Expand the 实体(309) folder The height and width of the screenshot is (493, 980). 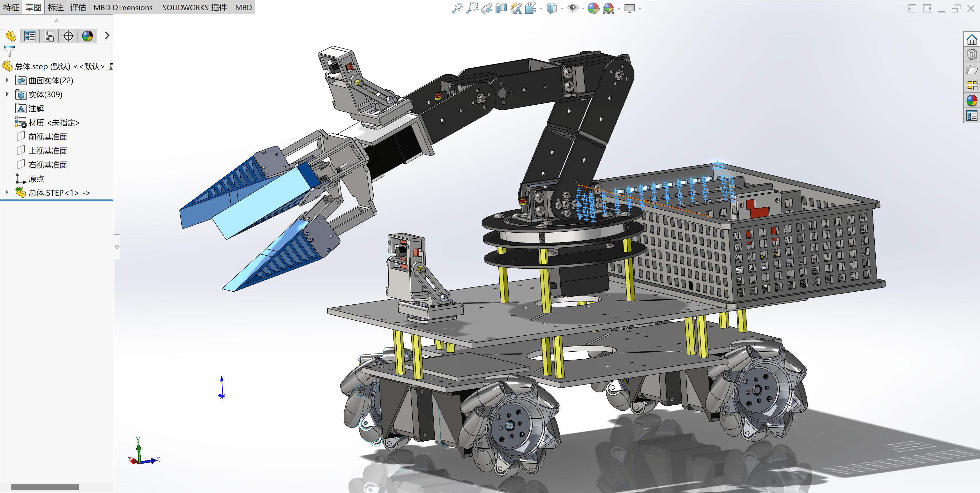coord(7,94)
